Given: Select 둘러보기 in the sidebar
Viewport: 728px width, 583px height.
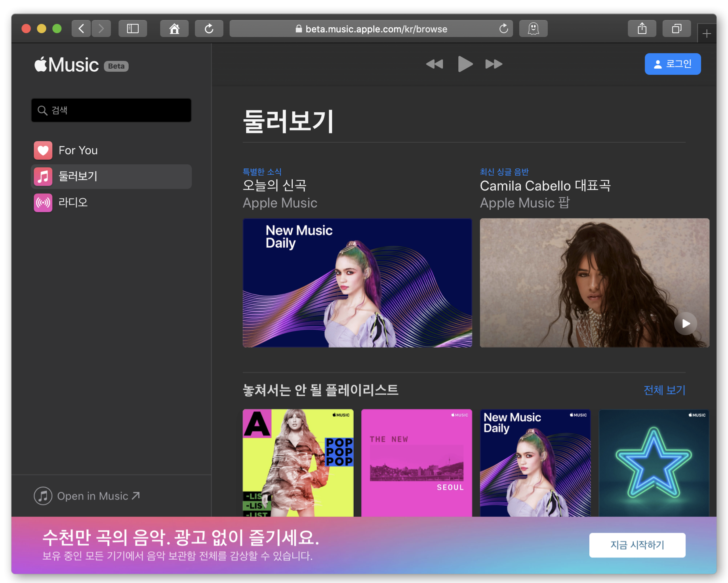Looking at the screenshot, I should 111,176.
